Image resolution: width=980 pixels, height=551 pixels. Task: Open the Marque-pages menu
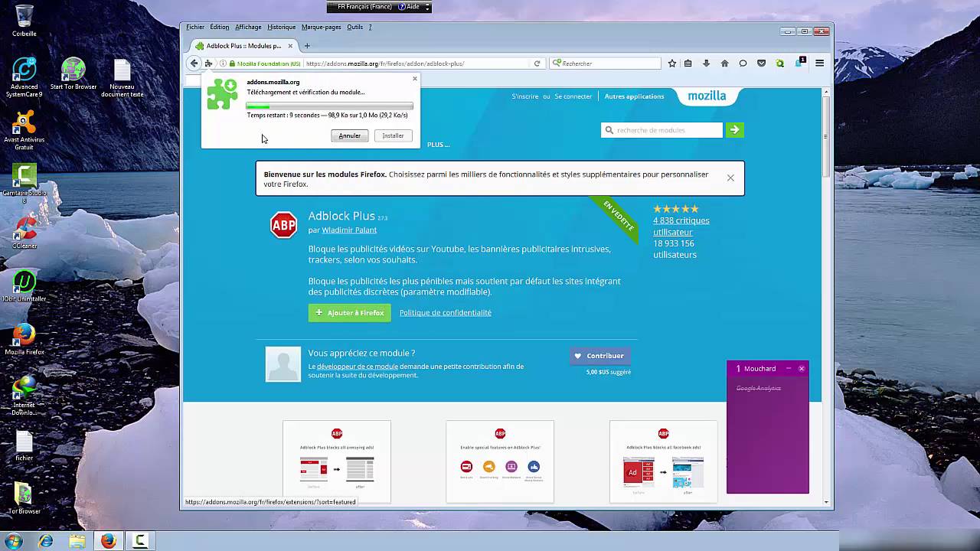(x=321, y=27)
